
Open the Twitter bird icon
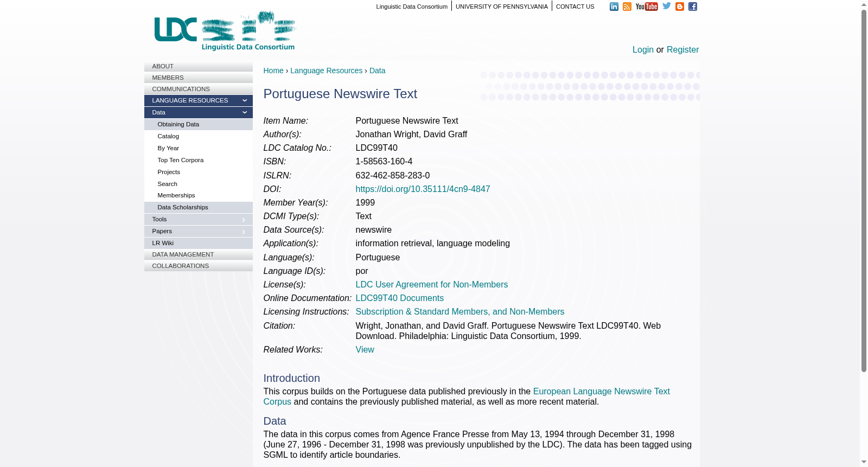tap(667, 6)
